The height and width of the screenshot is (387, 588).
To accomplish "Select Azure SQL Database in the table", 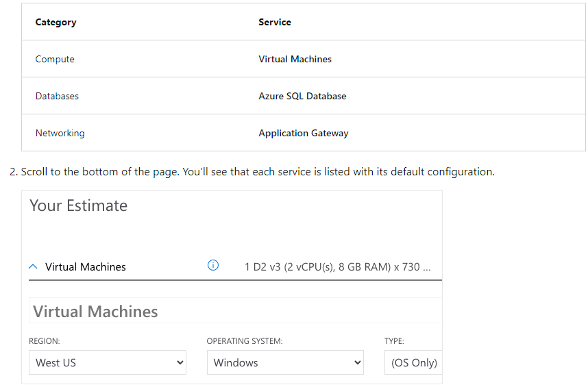I will [302, 97].
